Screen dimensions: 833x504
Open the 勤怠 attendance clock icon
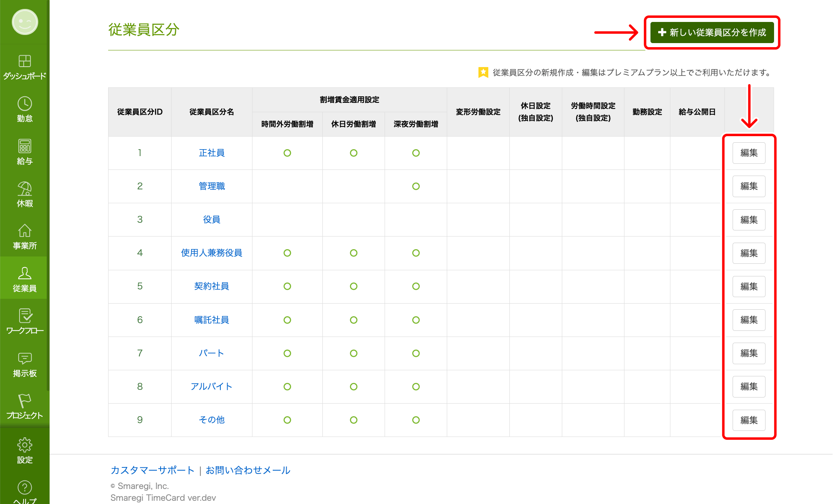[x=25, y=104]
